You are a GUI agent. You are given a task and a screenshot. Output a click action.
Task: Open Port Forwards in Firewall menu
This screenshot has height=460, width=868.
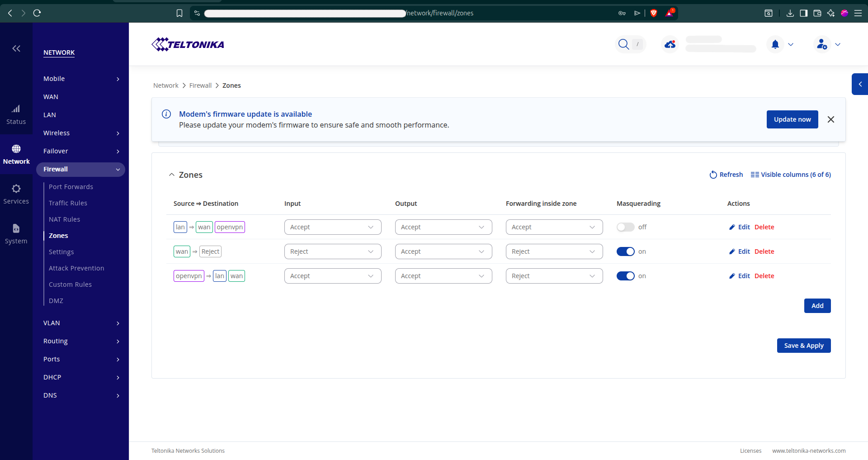(x=71, y=187)
